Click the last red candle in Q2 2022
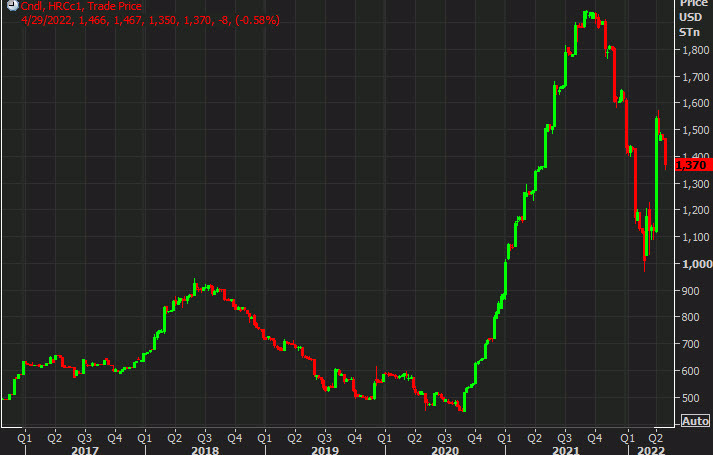 pos(666,157)
